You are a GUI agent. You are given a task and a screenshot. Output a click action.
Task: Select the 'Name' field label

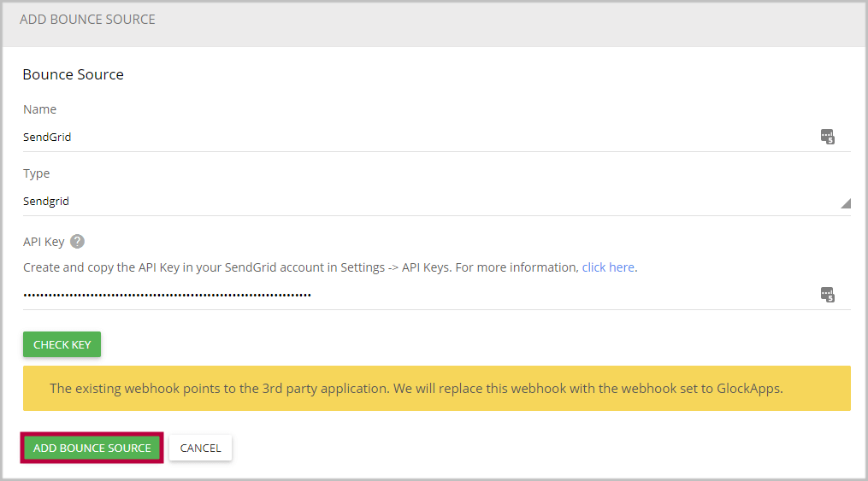click(39, 109)
